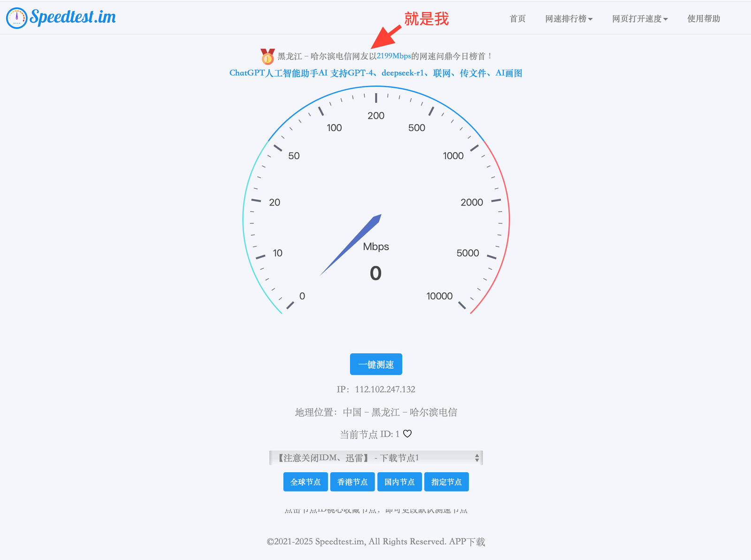Favorite current node with heart icon
751x560 pixels.
click(x=407, y=434)
